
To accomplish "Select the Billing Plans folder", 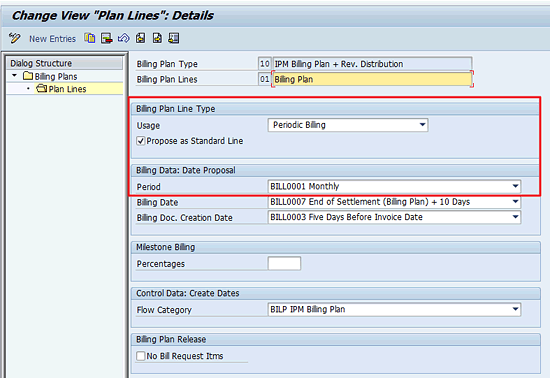I will [x=50, y=76].
